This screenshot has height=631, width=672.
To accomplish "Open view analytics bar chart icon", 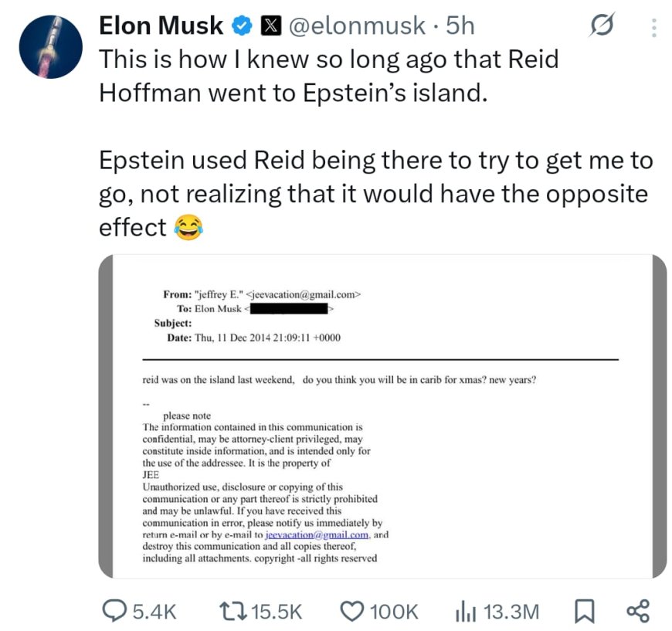I will tap(463, 611).
